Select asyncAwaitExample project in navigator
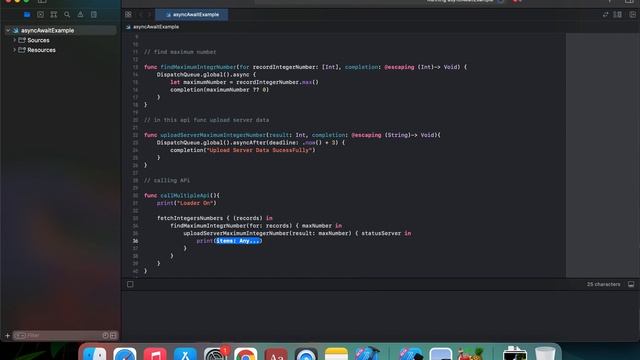Screen dimensions: 640x360 point(47,31)
